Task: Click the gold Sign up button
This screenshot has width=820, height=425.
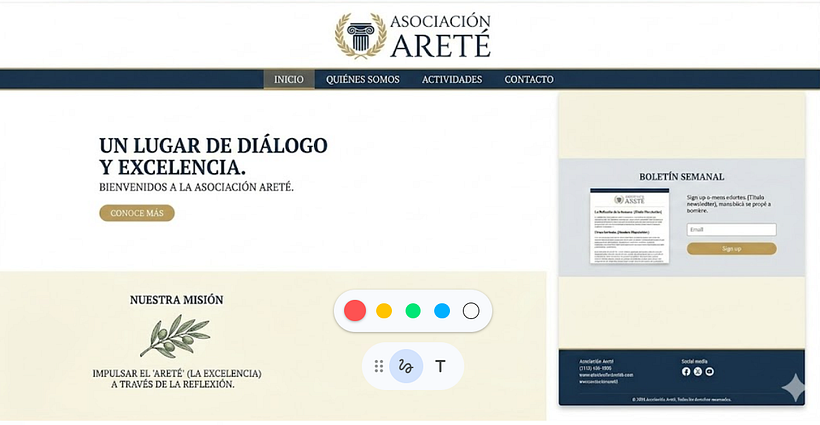Action: click(x=732, y=249)
